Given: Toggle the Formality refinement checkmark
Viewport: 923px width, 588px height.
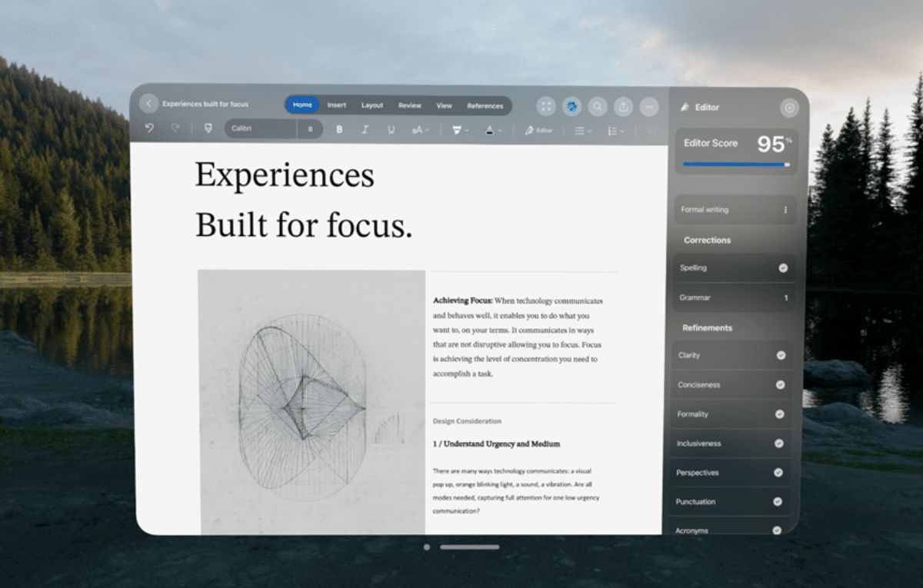Looking at the screenshot, I should pos(779,414).
